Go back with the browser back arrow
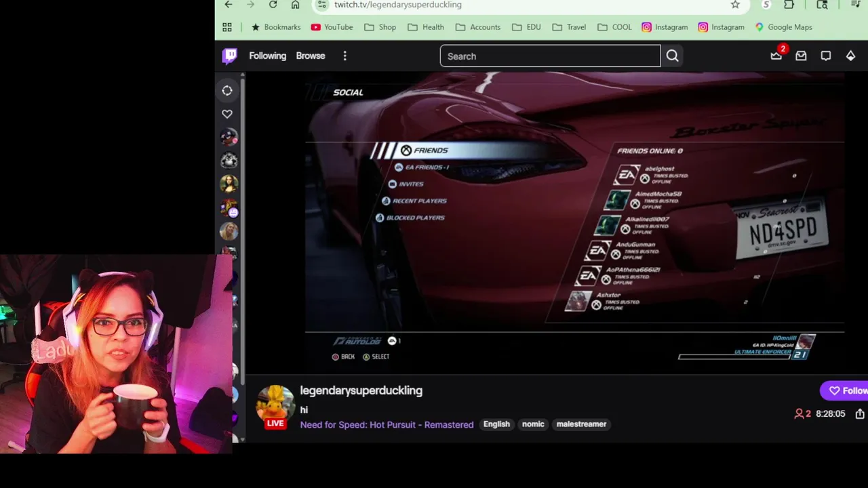This screenshot has width=868, height=488. [229, 5]
